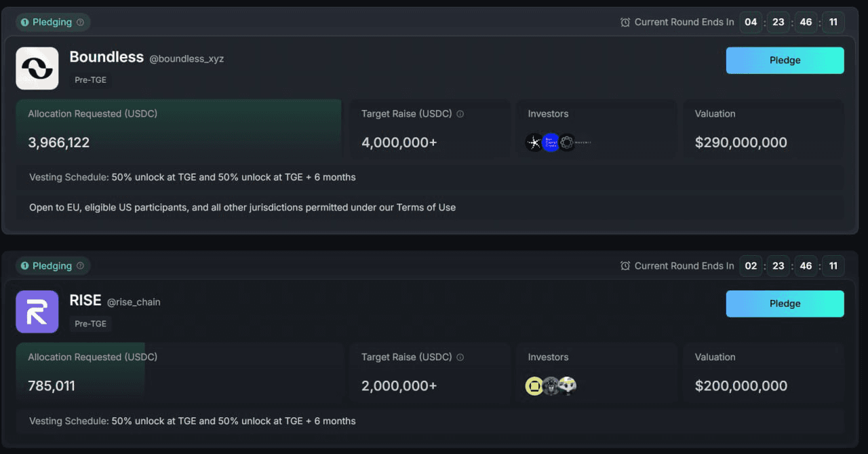Select first Boundless investor logo
Screen dimensions: 868x454
pyautogui.click(x=534, y=143)
